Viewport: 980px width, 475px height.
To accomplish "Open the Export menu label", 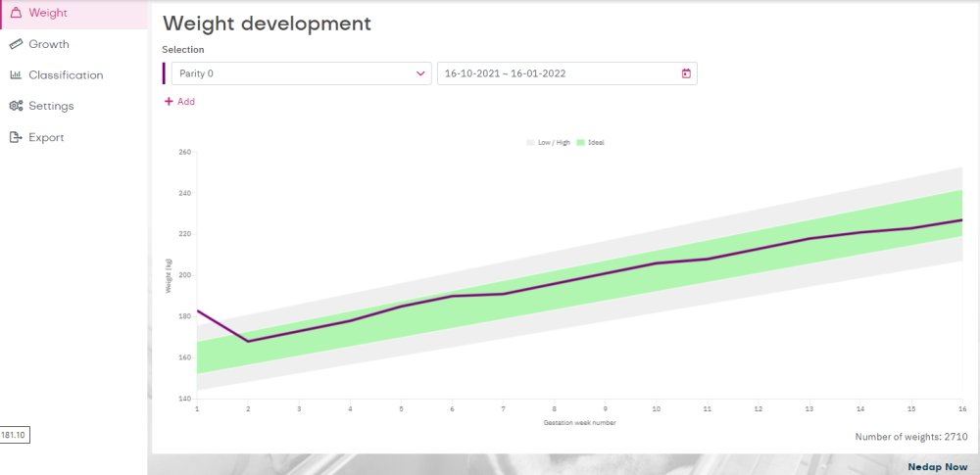I will 46,137.
